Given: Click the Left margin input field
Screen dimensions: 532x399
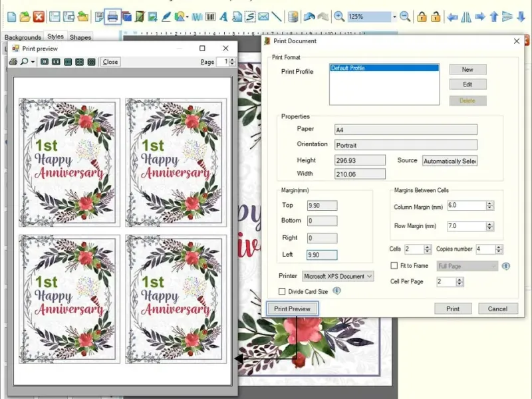Looking at the screenshot, I should coord(322,255).
